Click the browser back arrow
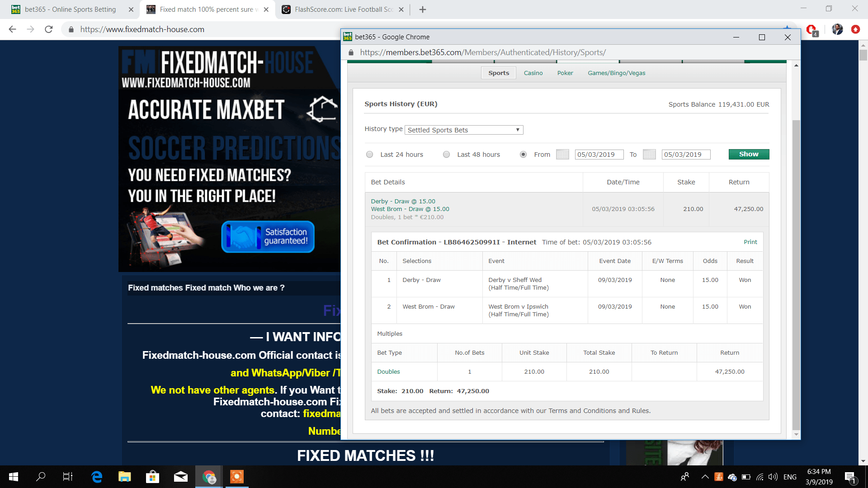 pyautogui.click(x=12, y=29)
